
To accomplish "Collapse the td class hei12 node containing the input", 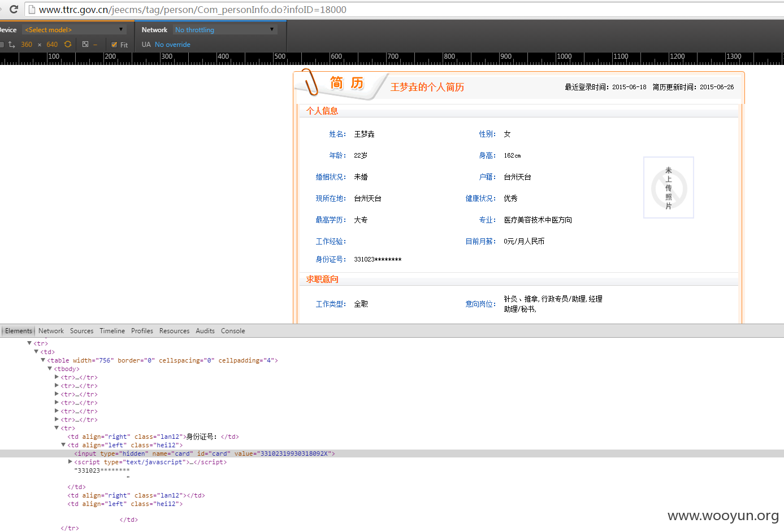I will coord(63,445).
